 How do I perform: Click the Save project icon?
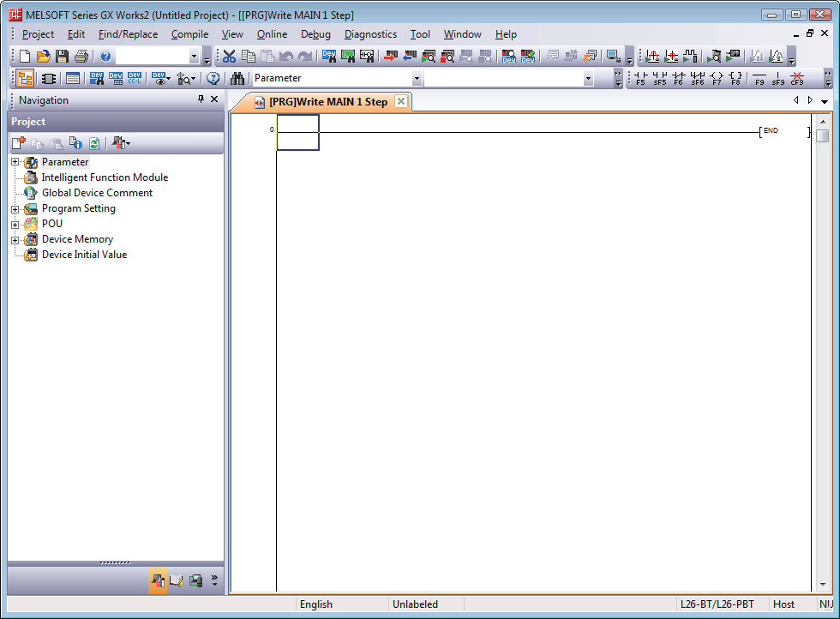click(62, 57)
